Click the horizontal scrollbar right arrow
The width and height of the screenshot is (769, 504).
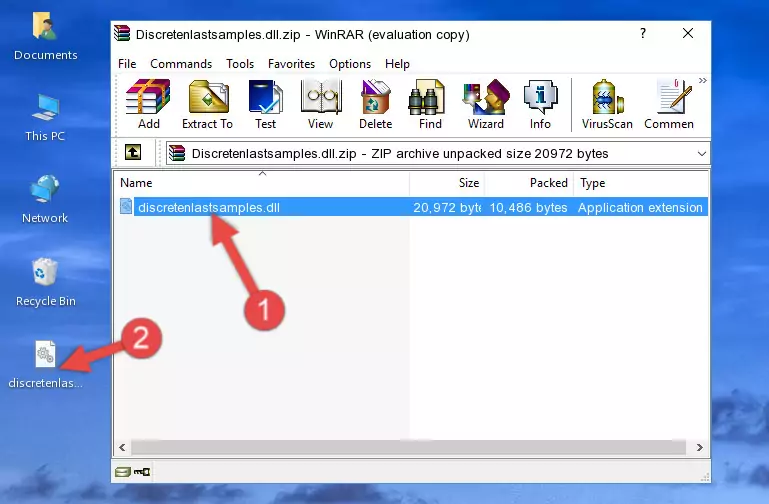coord(699,447)
